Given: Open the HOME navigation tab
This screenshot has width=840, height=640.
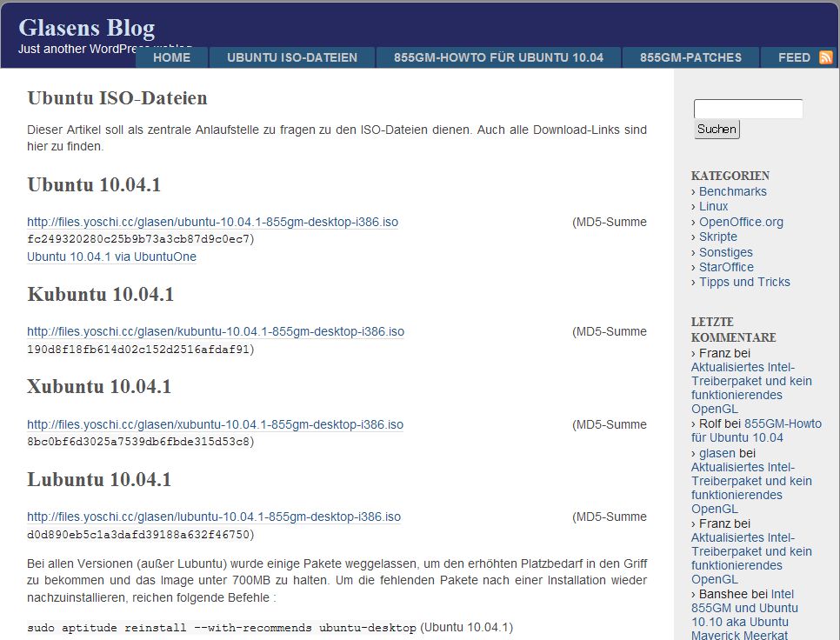Looking at the screenshot, I should (171, 57).
